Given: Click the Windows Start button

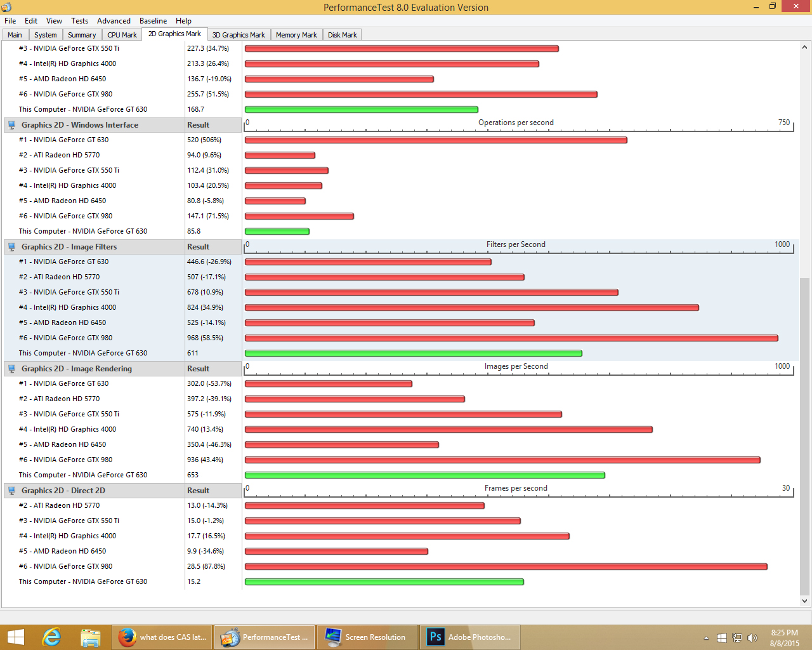Looking at the screenshot, I should click(x=15, y=637).
